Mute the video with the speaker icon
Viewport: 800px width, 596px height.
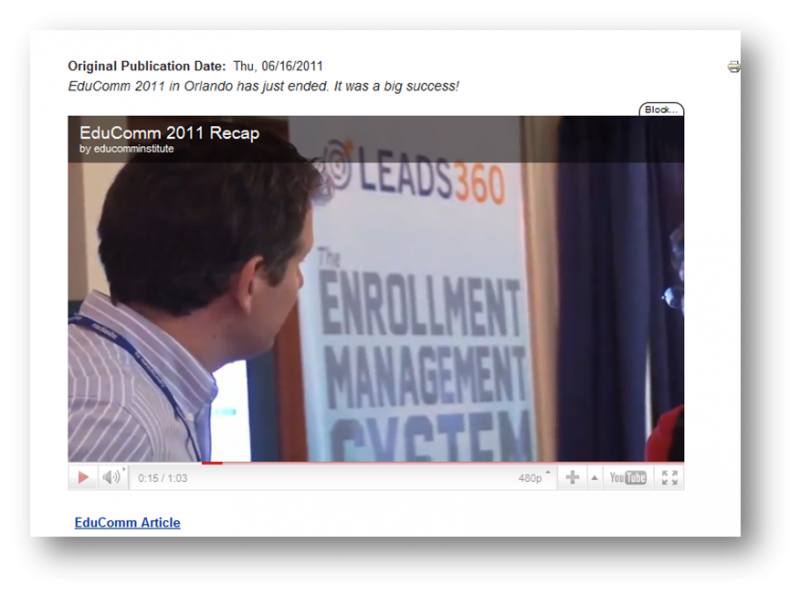(x=111, y=478)
